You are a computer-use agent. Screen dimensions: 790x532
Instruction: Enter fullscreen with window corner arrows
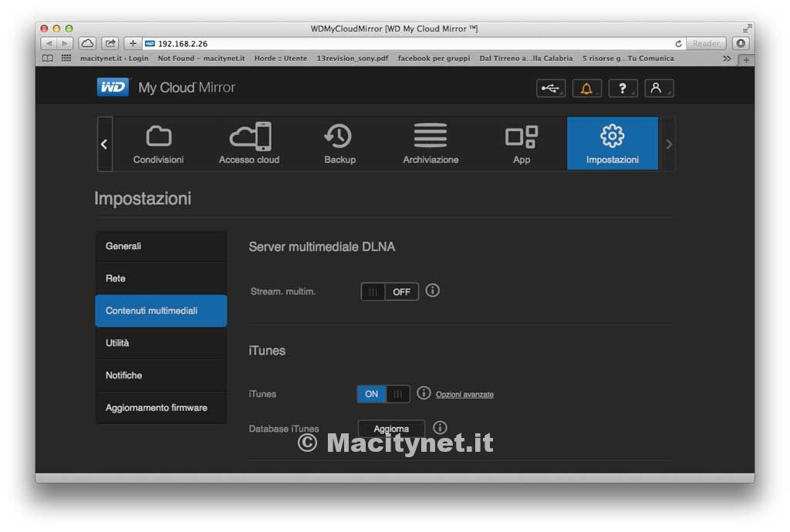click(747, 29)
